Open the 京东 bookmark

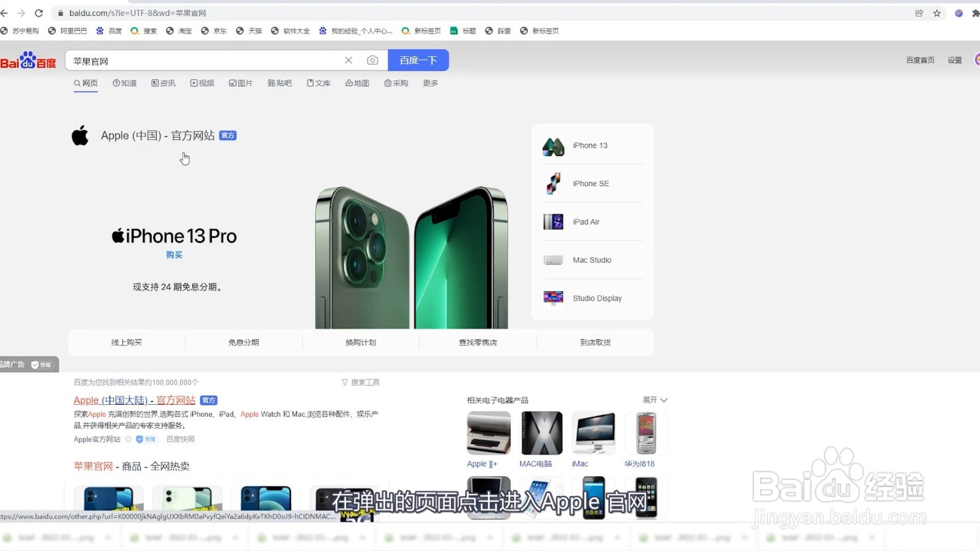click(x=214, y=31)
